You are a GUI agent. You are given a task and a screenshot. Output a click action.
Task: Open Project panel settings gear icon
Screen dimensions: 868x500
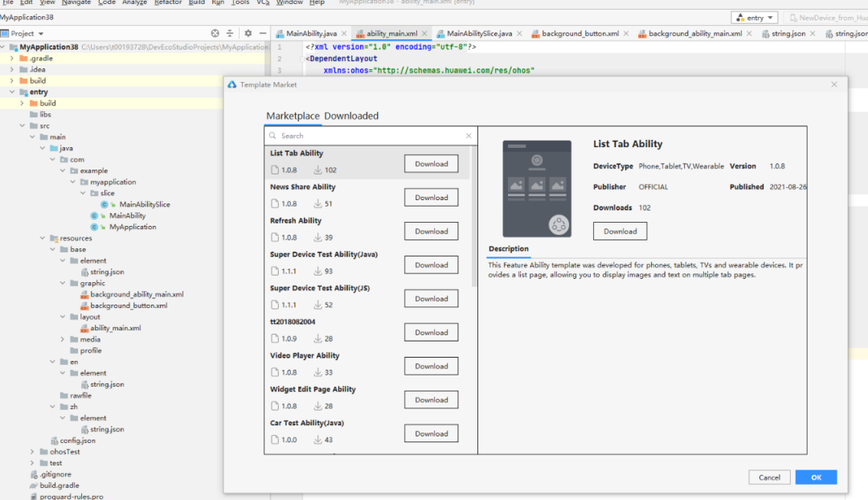[x=248, y=34]
